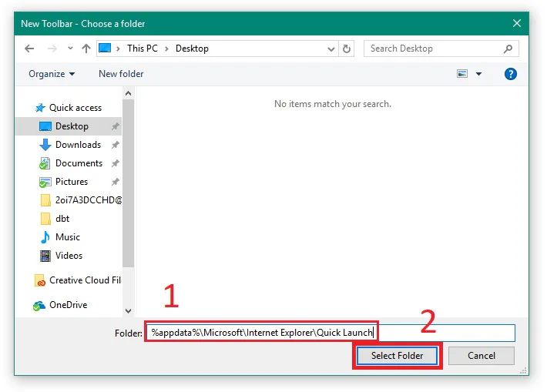Click the pin icon beside Desktop
This screenshot has width=547, height=392.
(x=115, y=126)
